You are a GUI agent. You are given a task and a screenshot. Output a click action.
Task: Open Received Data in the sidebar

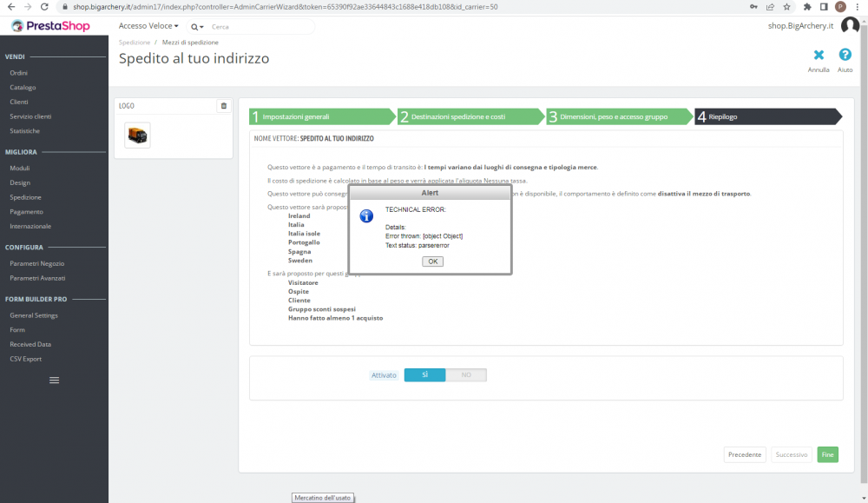tap(30, 344)
